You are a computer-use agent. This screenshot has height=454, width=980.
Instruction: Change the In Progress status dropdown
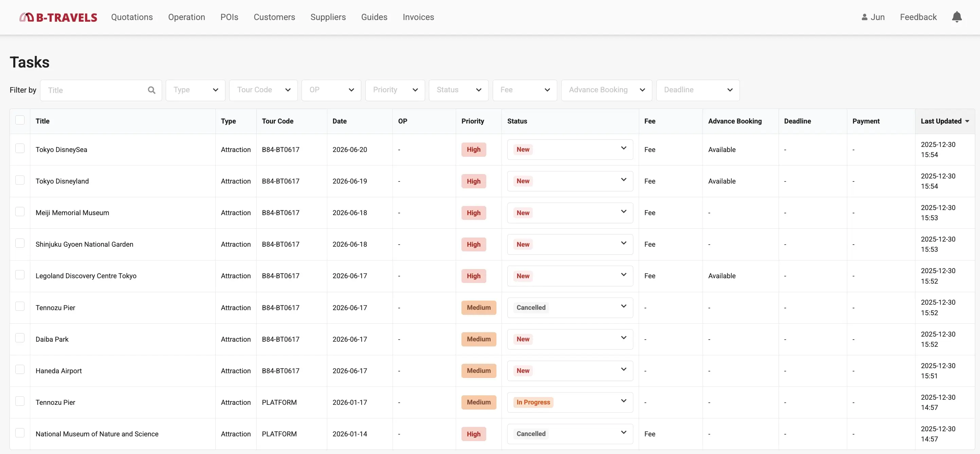click(x=570, y=402)
